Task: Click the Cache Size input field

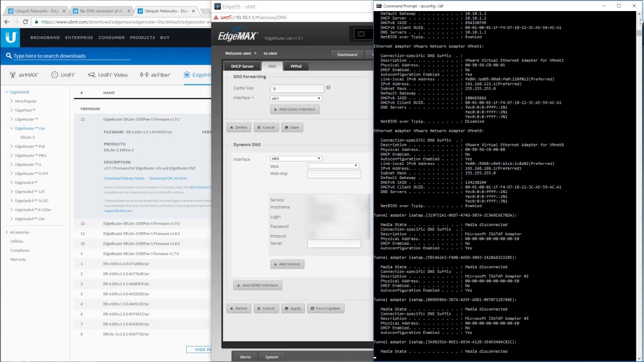Action: [x=297, y=88]
